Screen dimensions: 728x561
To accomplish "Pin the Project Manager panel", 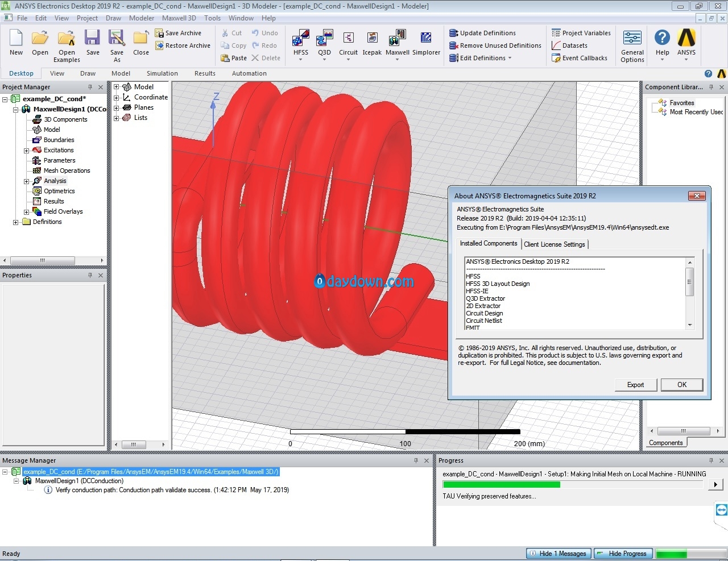I will coord(90,87).
